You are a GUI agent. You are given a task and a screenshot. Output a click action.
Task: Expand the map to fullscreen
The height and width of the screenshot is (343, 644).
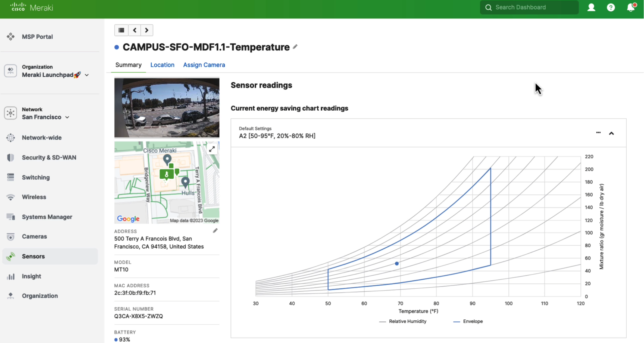click(212, 149)
